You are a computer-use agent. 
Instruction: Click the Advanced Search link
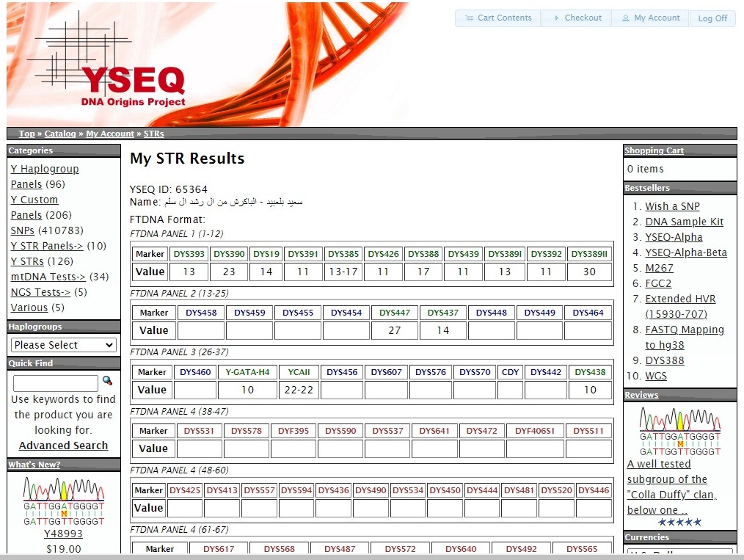point(64,446)
